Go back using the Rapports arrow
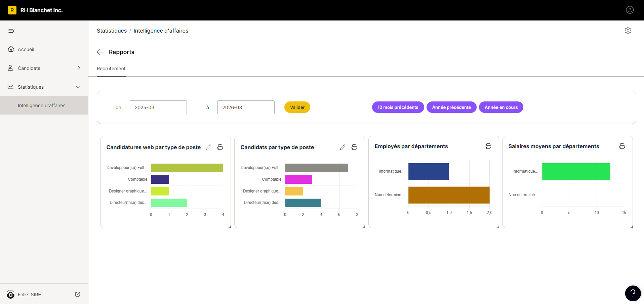 (100, 52)
